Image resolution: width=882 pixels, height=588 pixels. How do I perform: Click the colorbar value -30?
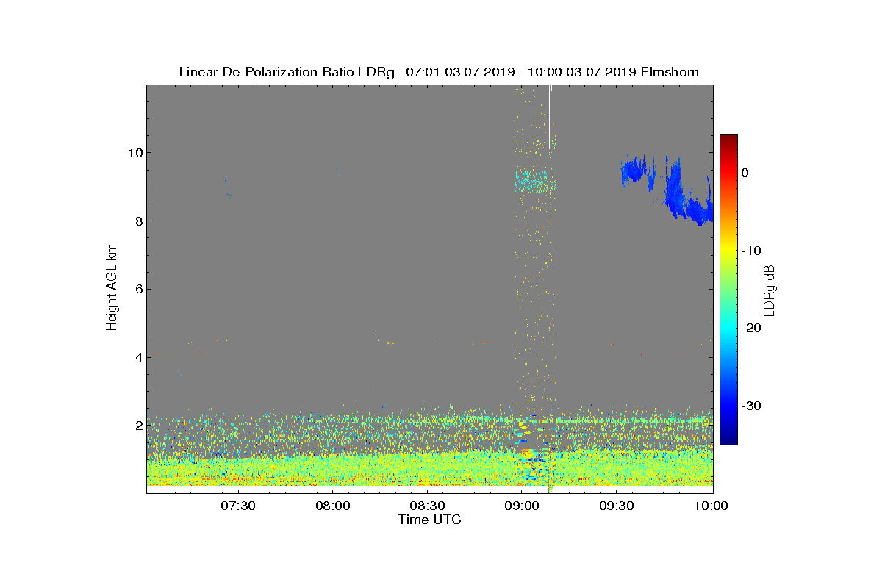point(750,406)
